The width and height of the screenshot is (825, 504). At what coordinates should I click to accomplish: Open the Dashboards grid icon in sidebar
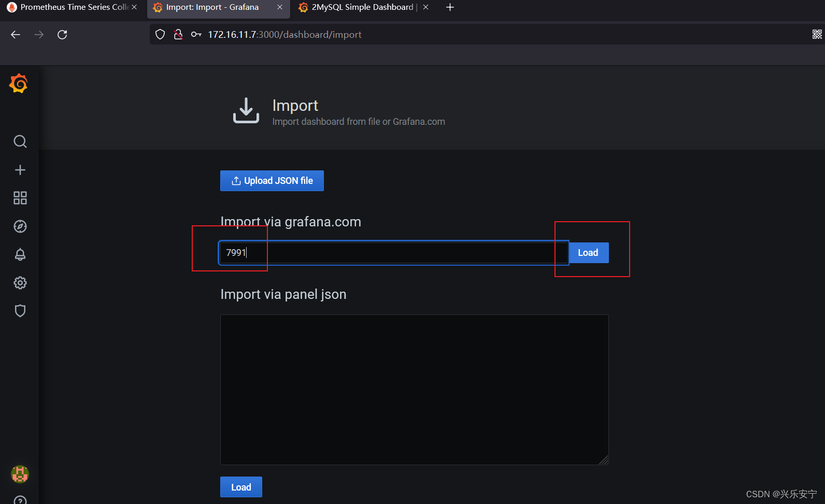[x=20, y=198]
